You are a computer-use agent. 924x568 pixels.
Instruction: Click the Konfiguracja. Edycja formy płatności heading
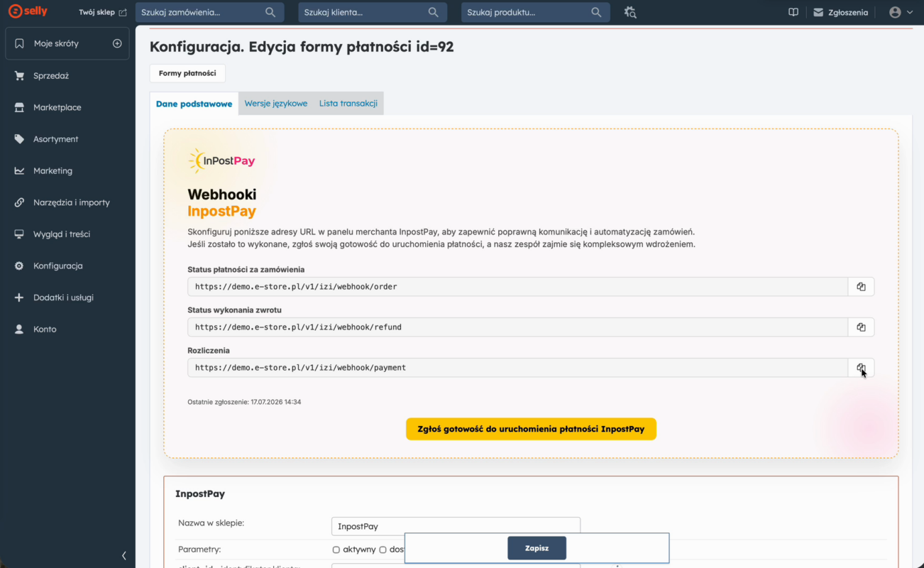302,47
